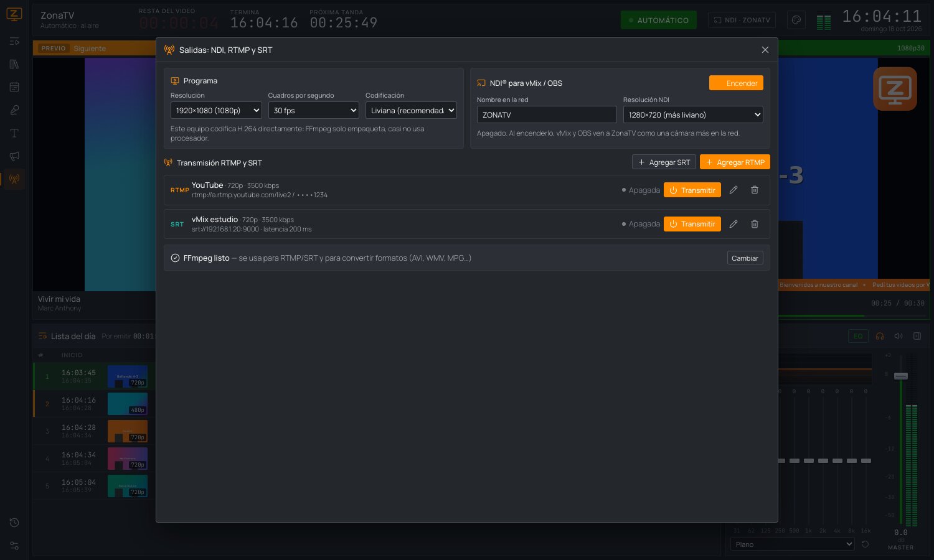Click the master volume fader handle
The image size is (934, 560).
point(901,376)
